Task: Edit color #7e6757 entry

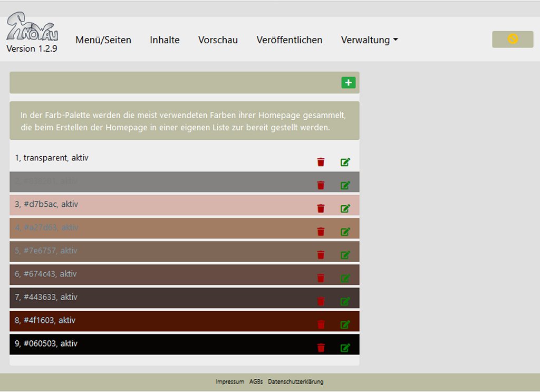Action: (345, 255)
